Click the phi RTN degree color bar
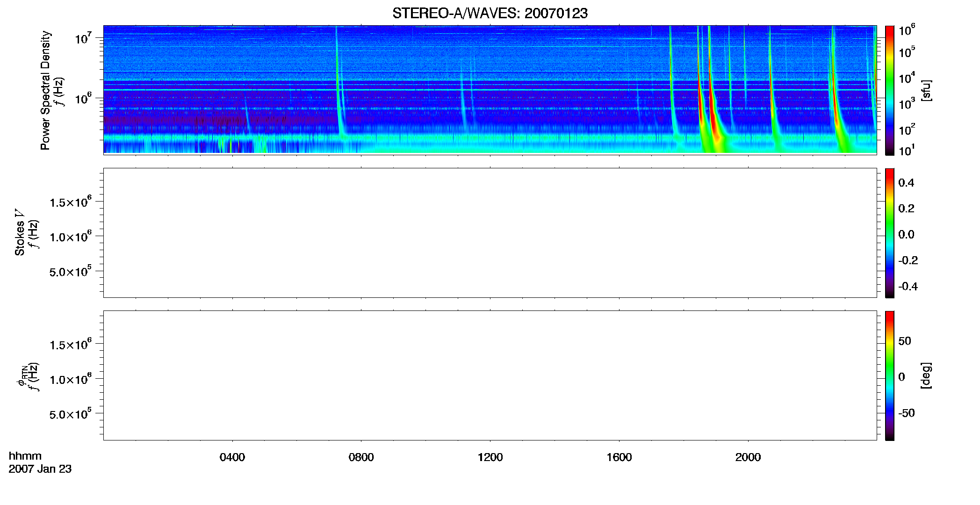Screen dimensions: 980x505 click(889, 375)
